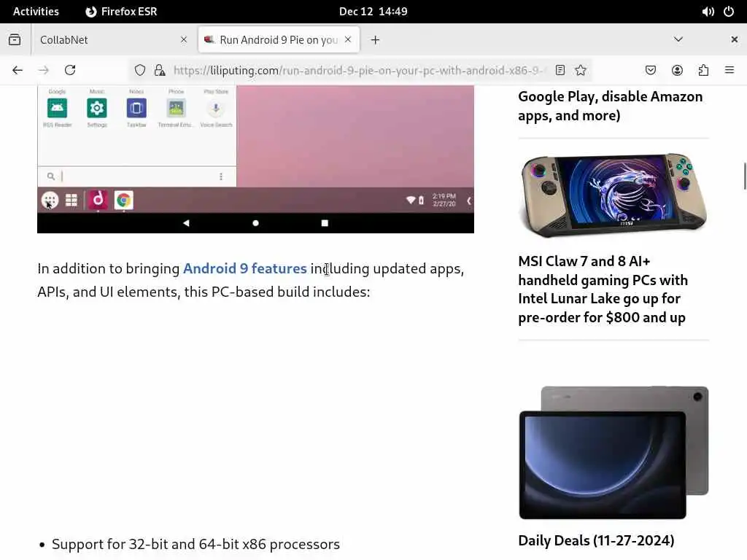
Task: Click the Google Play, disable Amazon apps headline
Action: (611, 106)
